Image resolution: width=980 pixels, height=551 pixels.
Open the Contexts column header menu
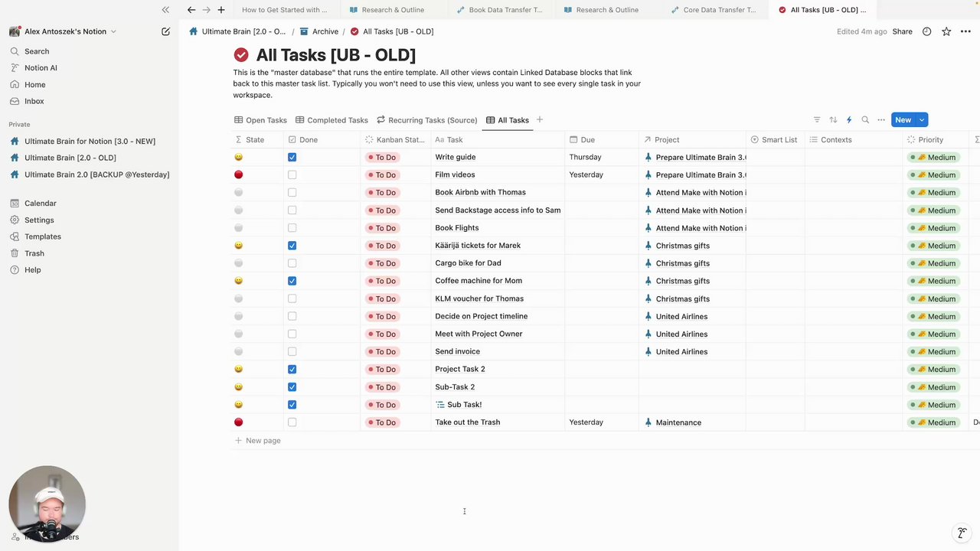click(x=854, y=140)
